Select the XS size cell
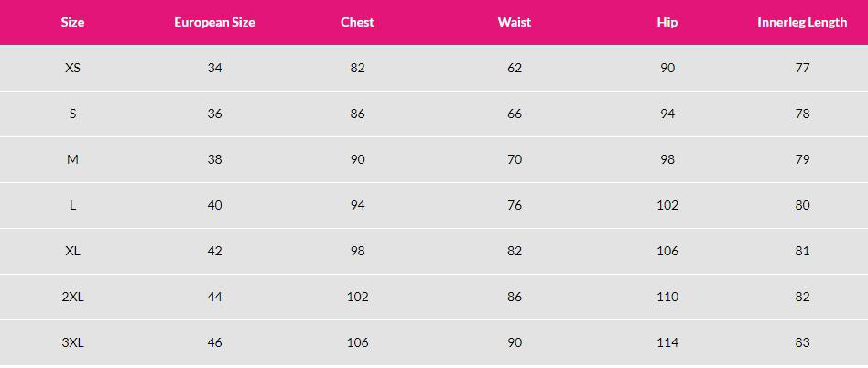 [72, 68]
